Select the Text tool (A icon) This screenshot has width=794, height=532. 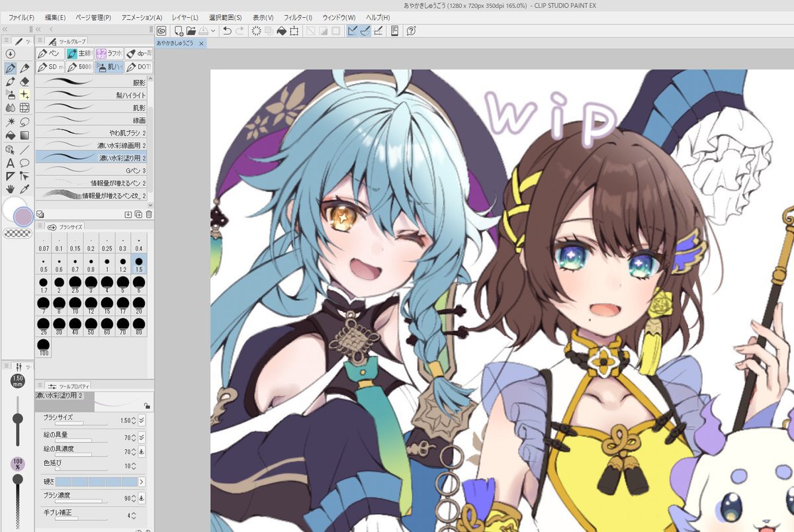[x=10, y=163]
